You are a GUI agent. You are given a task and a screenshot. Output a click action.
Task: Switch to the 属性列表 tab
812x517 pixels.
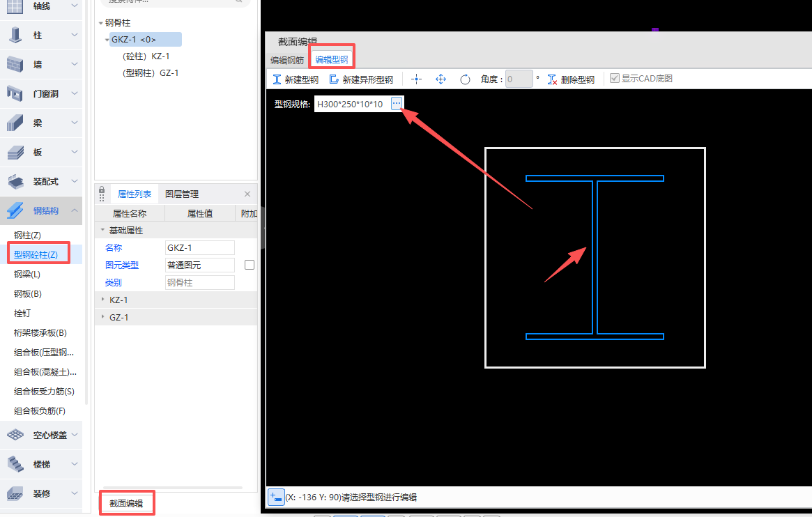tap(134, 194)
